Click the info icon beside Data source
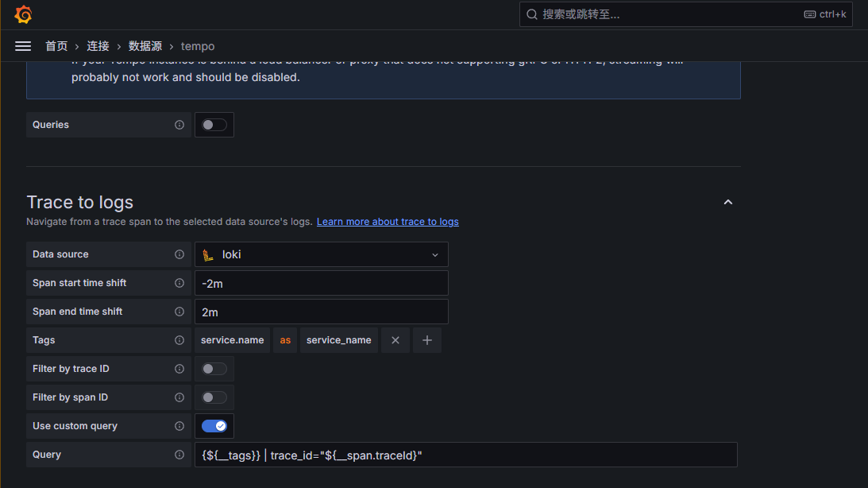 point(179,254)
